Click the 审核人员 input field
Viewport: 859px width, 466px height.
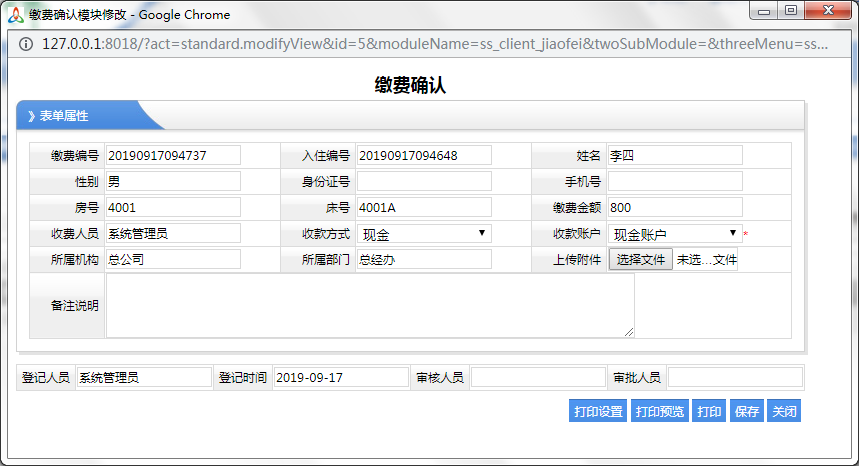pyautogui.click(x=537, y=378)
